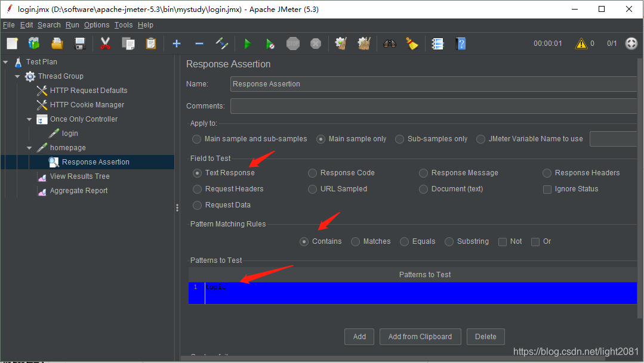Click the blue plus Expand All icon
644x363 pixels.
(x=177, y=44)
